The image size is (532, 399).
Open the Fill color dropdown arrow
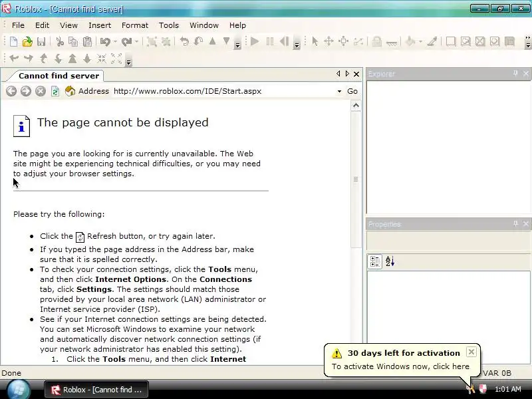pyautogui.click(x=420, y=42)
